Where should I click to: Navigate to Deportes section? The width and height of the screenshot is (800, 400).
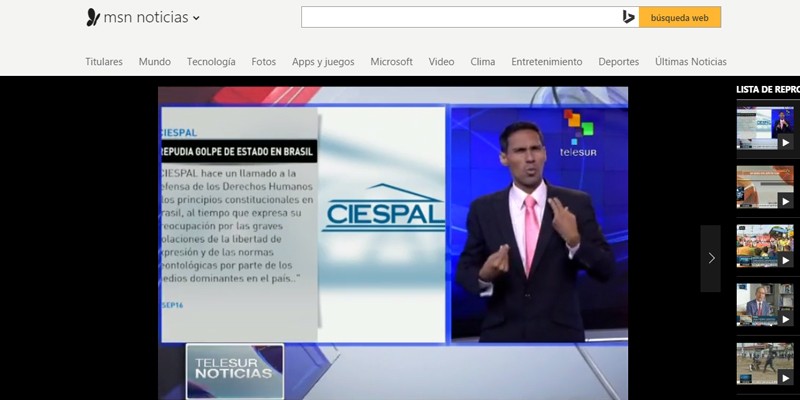(x=619, y=61)
